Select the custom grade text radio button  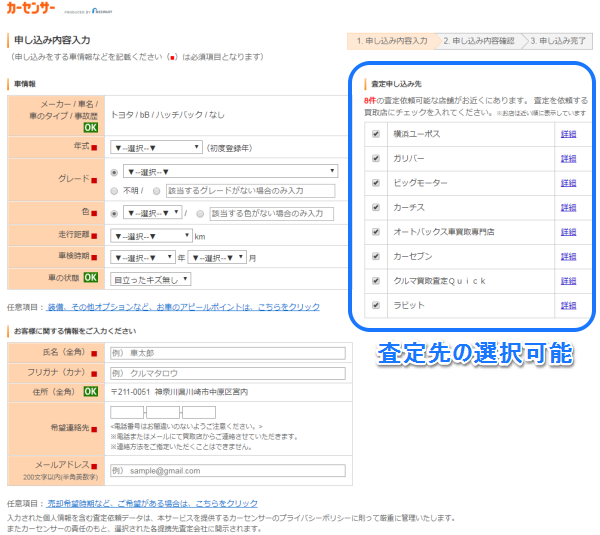pyautogui.click(x=157, y=191)
